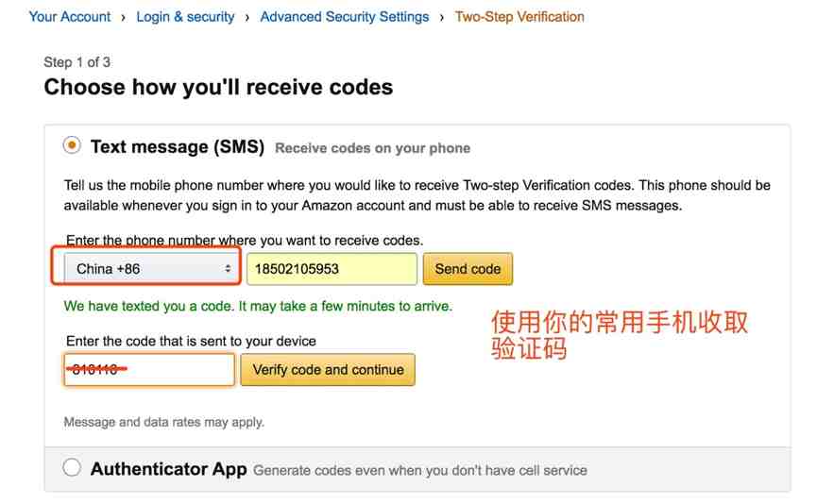
Task: Click the Generate codes without cell service description
Action: click(420, 471)
